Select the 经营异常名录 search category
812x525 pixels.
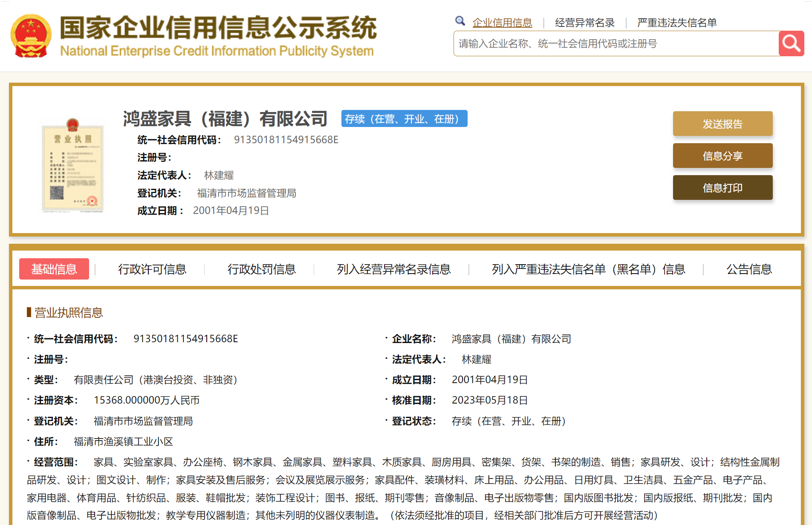tap(584, 23)
